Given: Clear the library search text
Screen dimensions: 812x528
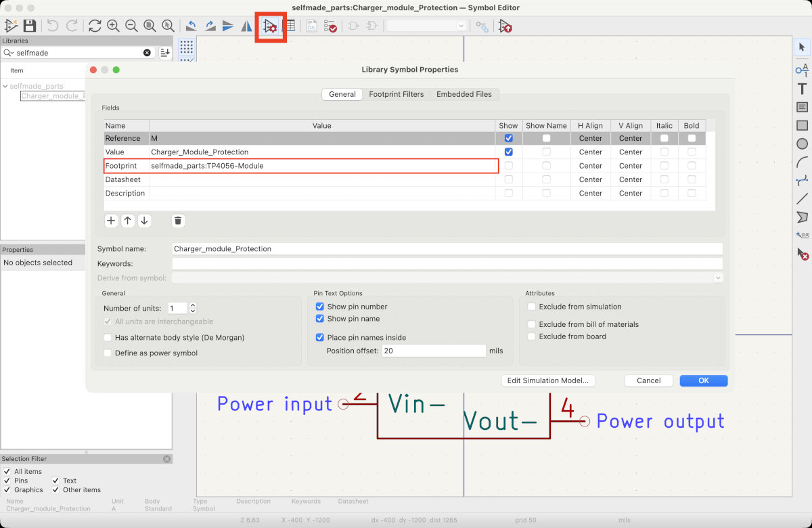Looking at the screenshot, I should point(147,53).
